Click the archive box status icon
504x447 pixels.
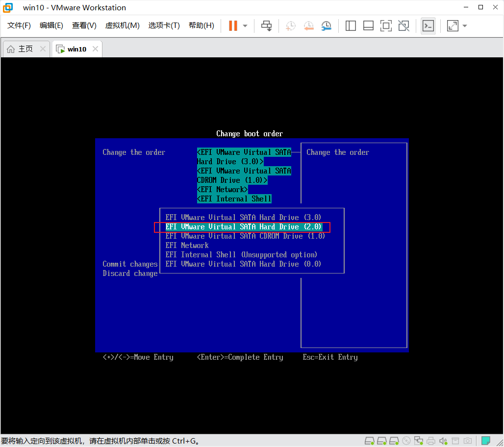point(455,441)
